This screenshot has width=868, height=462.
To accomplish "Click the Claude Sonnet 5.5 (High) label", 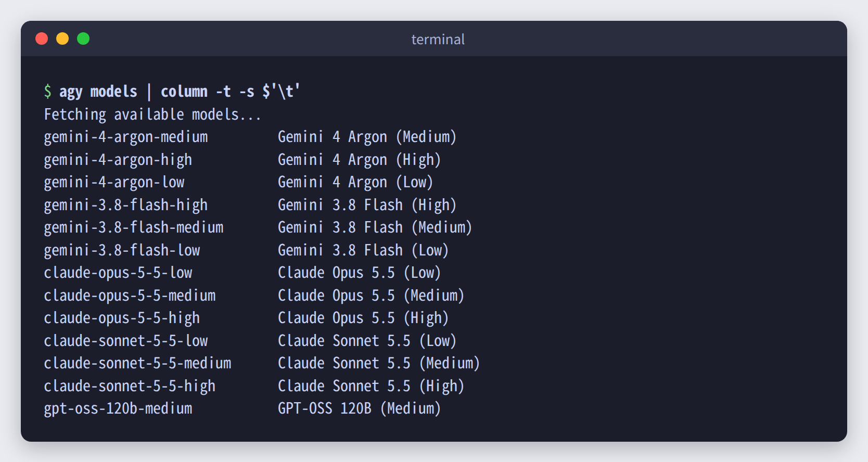I will pos(371,386).
